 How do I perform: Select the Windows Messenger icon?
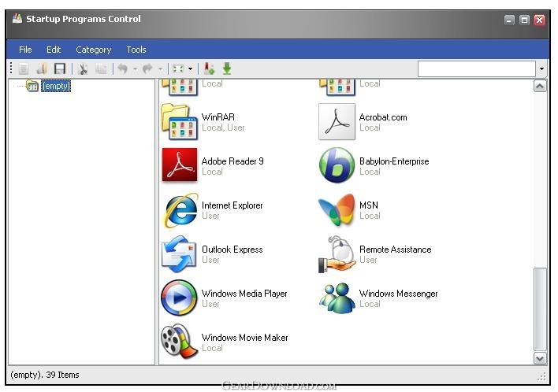[x=337, y=298]
